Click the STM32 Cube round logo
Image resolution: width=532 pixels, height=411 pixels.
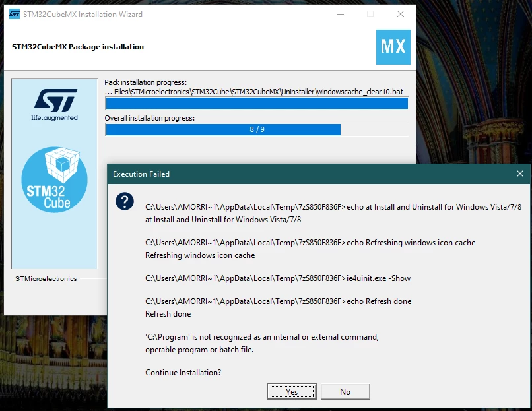(54, 179)
